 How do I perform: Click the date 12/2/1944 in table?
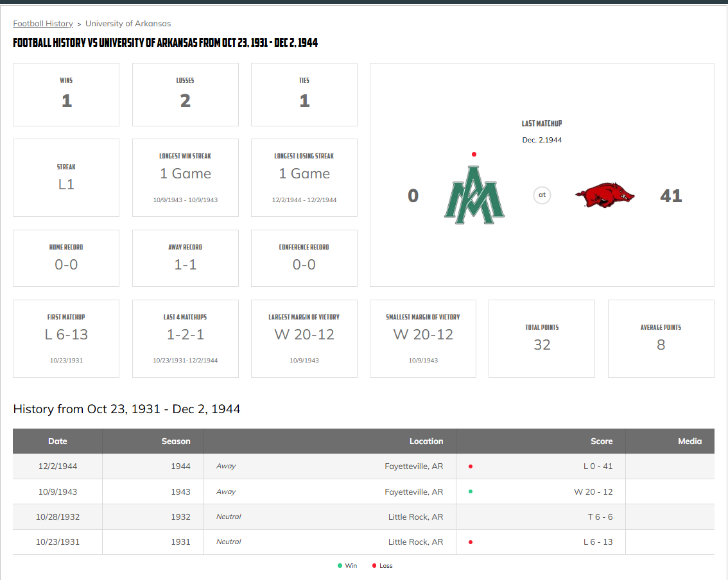(x=58, y=466)
